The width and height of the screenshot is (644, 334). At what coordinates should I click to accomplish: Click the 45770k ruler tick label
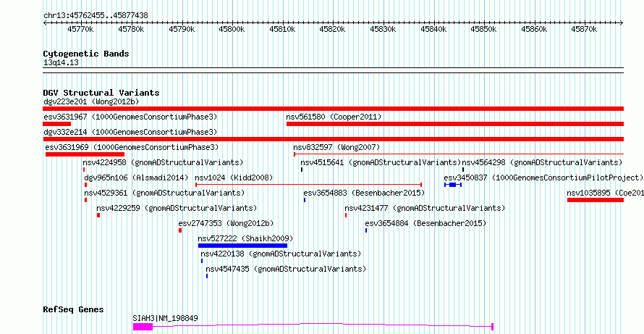80,29
